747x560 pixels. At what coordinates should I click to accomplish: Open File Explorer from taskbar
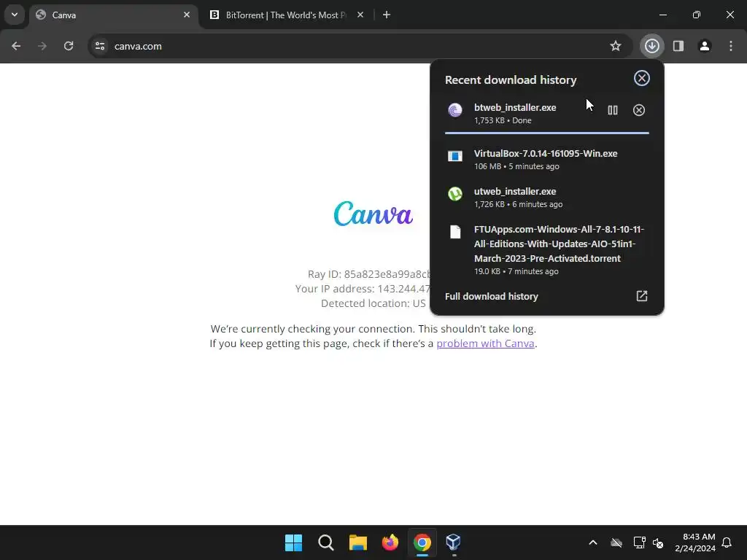357,542
